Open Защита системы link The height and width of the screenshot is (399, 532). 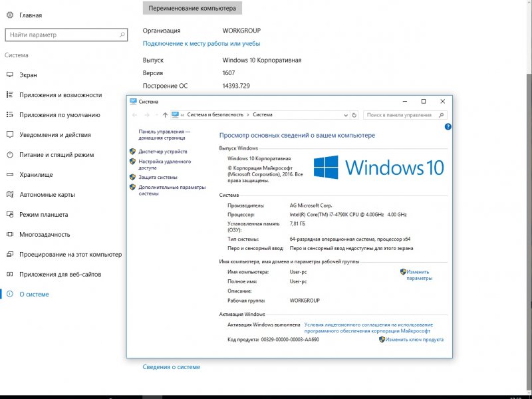(x=158, y=177)
